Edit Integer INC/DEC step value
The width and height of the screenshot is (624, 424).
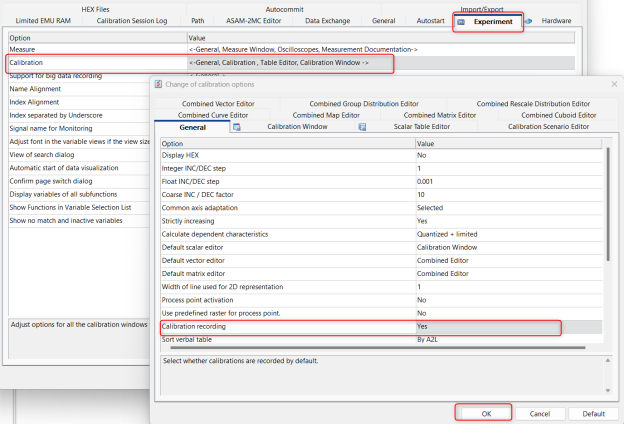point(509,168)
